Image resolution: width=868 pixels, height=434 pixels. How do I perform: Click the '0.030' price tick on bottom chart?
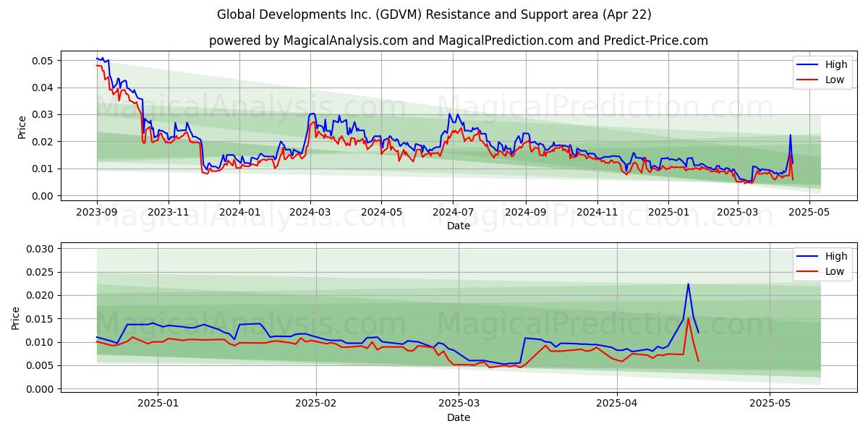(x=40, y=249)
